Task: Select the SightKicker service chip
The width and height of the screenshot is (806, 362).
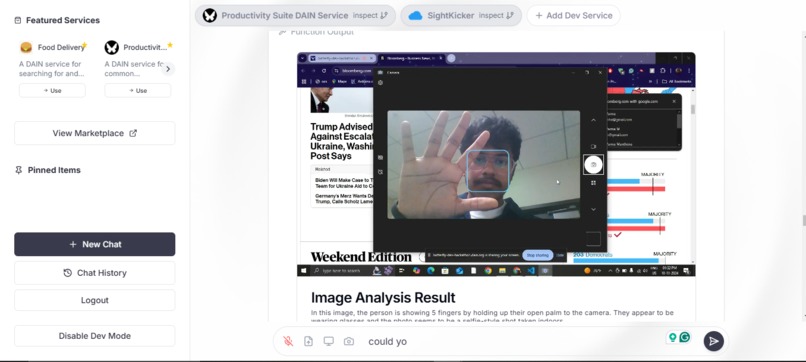Action: [x=461, y=15]
